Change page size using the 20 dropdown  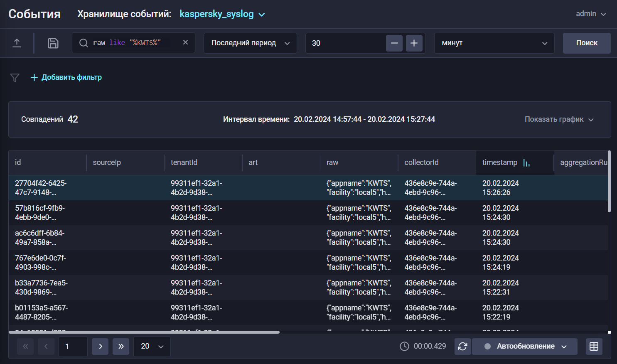tap(152, 346)
